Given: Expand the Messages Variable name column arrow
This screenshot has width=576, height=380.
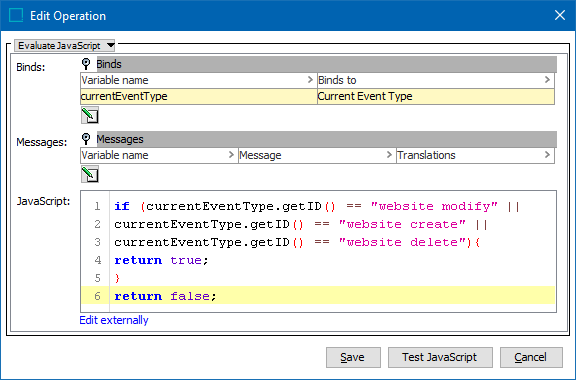Looking at the screenshot, I should tap(231, 155).
